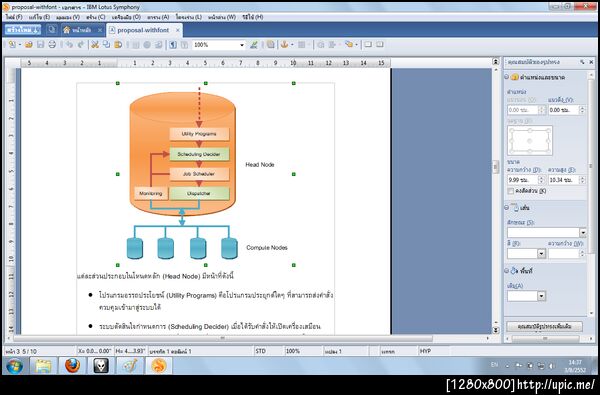Open the alien head taskbar icon
This screenshot has width=600, height=395.
[x=101, y=366]
